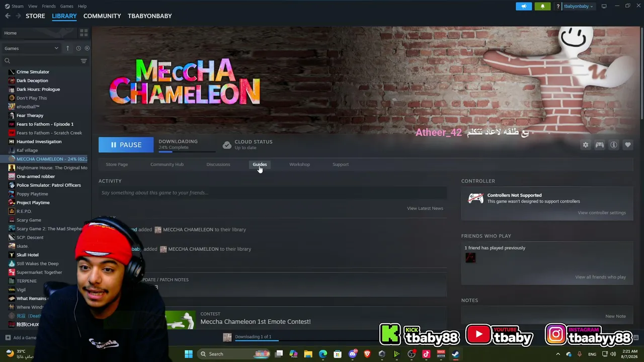This screenshot has width=644, height=362.
Task: Open the announcements megaphone button
Action: [x=524, y=6]
